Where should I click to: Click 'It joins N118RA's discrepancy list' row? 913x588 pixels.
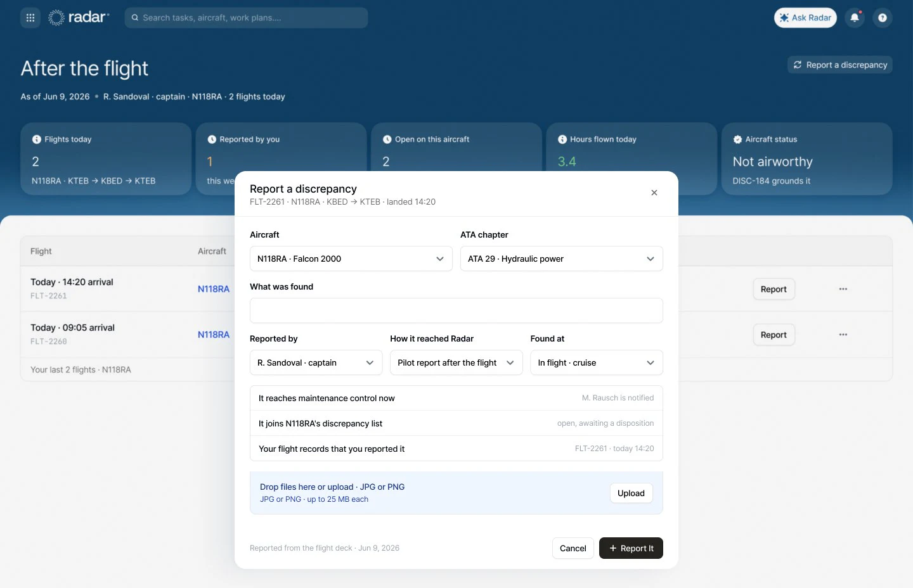(456, 423)
